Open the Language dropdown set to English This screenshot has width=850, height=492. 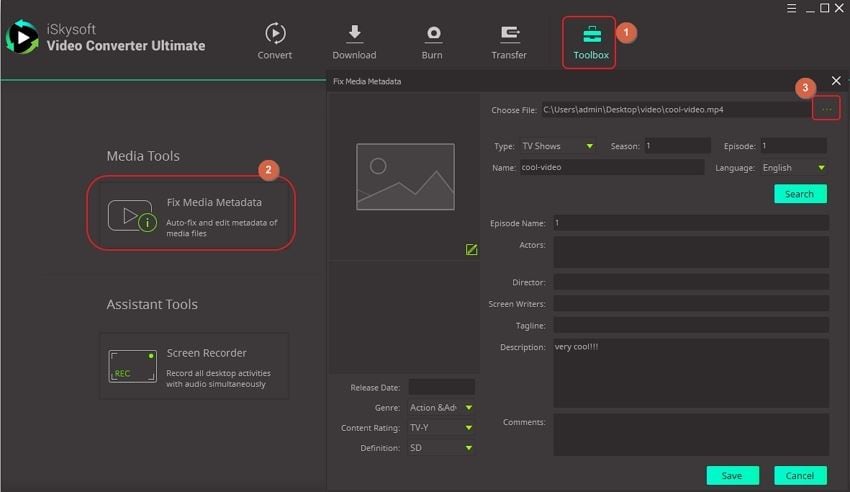[794, 168]
